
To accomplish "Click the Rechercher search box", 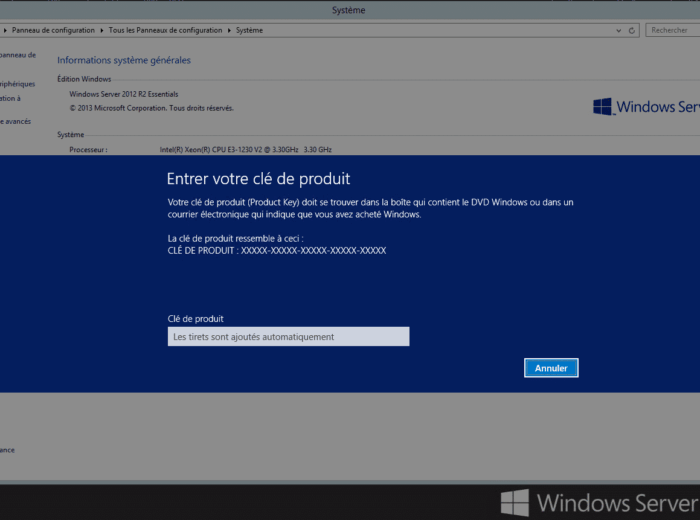I will [x=672, y=30].
